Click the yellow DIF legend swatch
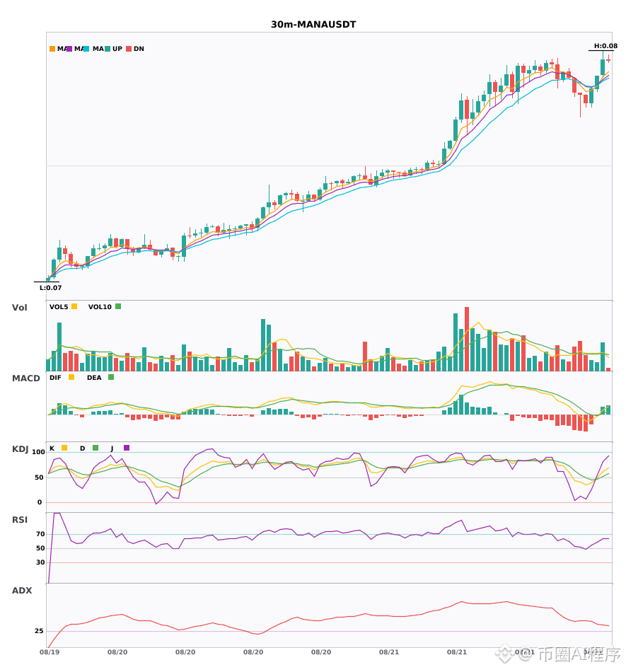Screen dimensions: 626x672 [x=71, y=377]
